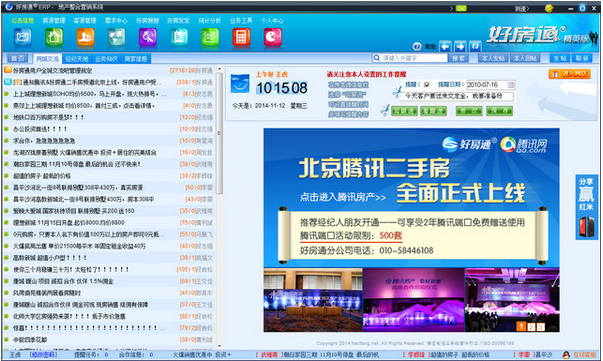Open the calendar dropdown of 提醒日期
This screenshot has width=603, height=361.
click(x=511, y=85)
